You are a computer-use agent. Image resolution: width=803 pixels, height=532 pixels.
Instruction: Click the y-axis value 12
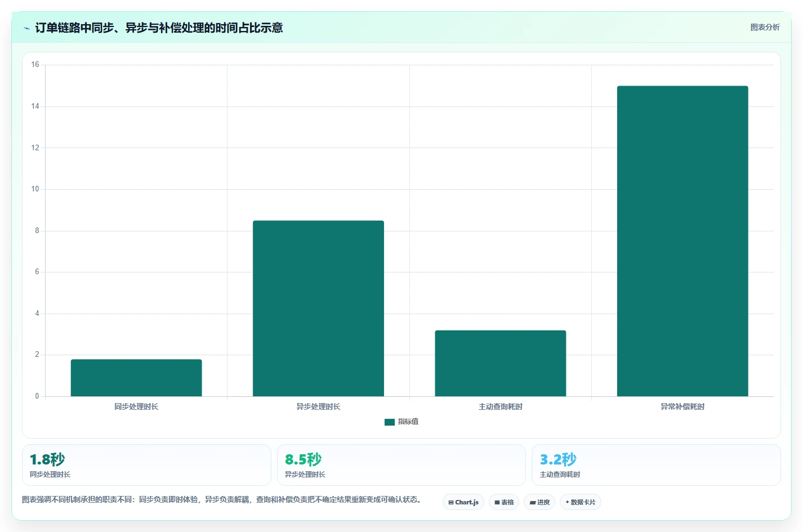(35, 147)
